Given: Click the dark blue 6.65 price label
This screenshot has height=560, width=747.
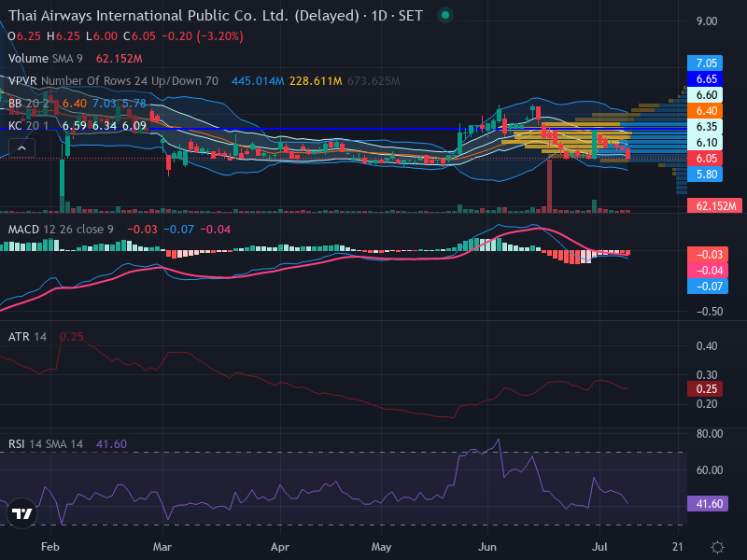Looking at the screenshot, I should (x=705, y=79).
